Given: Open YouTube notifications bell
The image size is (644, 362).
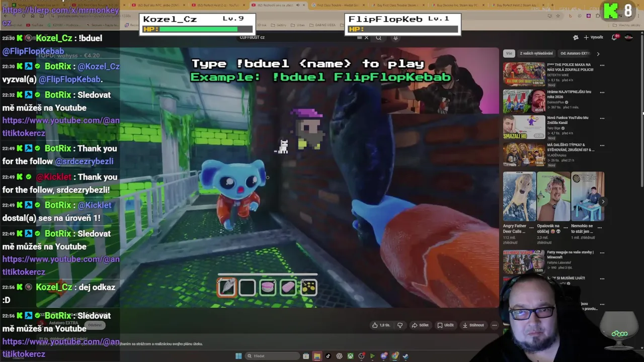Looking at the screenshot, I should point(614,37).
